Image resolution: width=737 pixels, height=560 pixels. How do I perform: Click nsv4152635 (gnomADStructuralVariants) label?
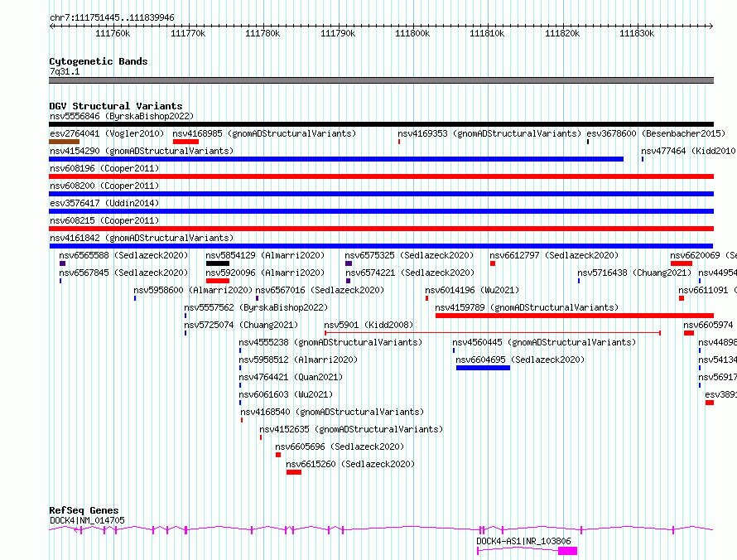click(351, 429)
